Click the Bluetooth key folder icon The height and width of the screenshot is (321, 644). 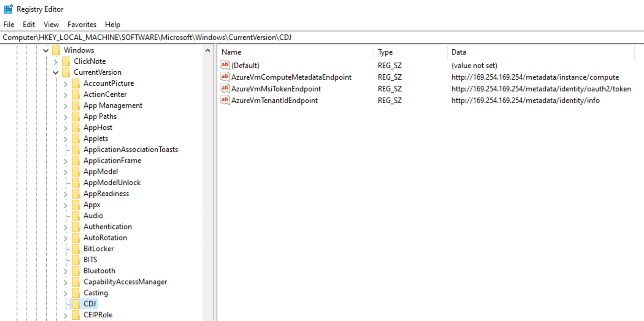(x=76, y=271)
